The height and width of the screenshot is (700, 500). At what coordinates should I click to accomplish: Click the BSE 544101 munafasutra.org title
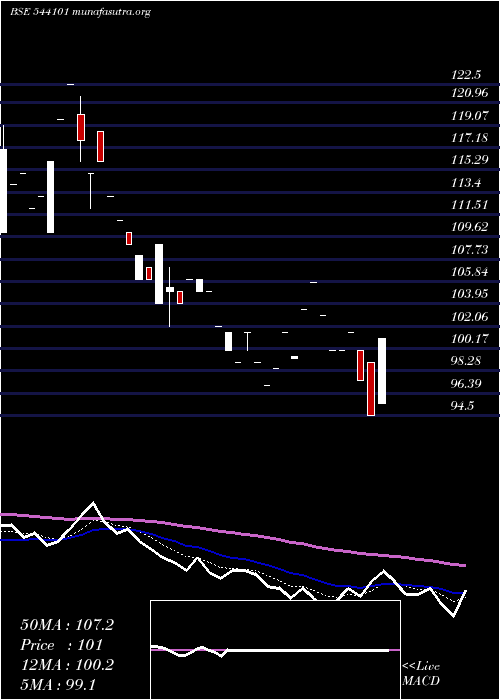click(80, 12)
